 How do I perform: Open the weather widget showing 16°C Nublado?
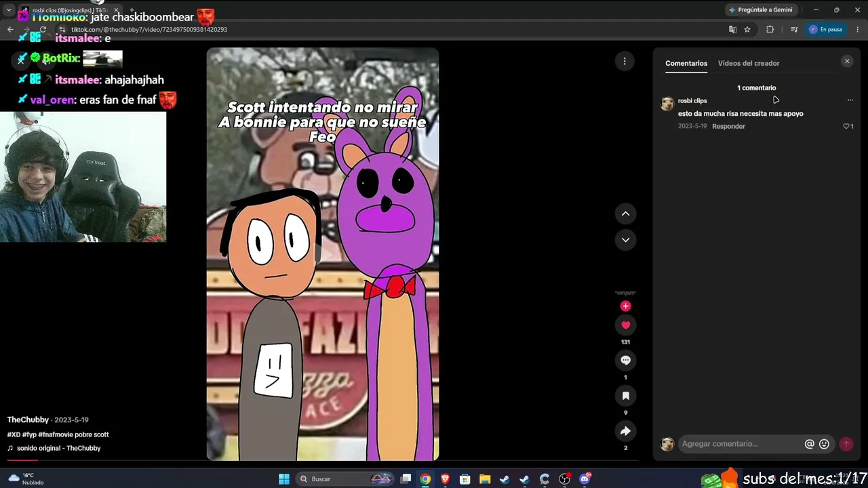pos(26,479)
